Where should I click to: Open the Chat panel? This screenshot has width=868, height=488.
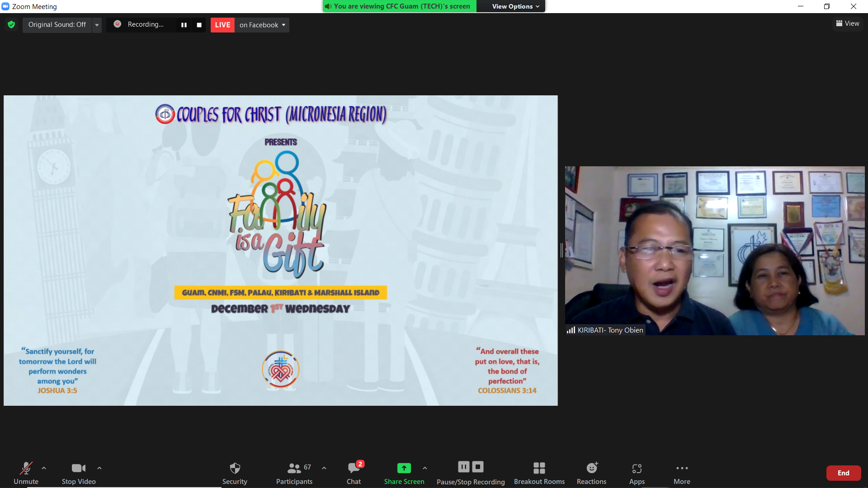[354, 473]
